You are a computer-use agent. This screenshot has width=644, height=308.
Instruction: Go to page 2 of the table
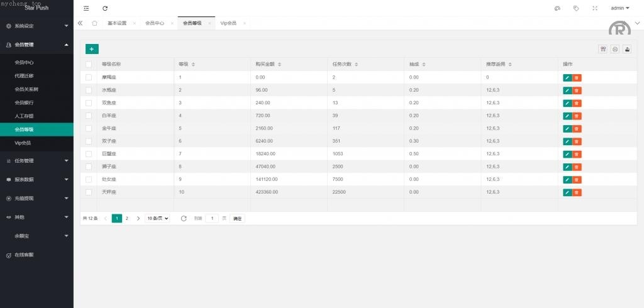127,218
